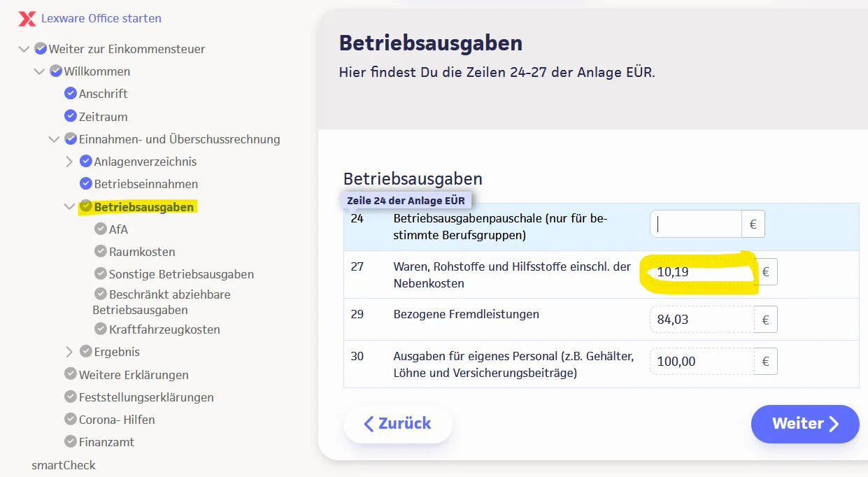Click the Zurück button

click(397, 424)
